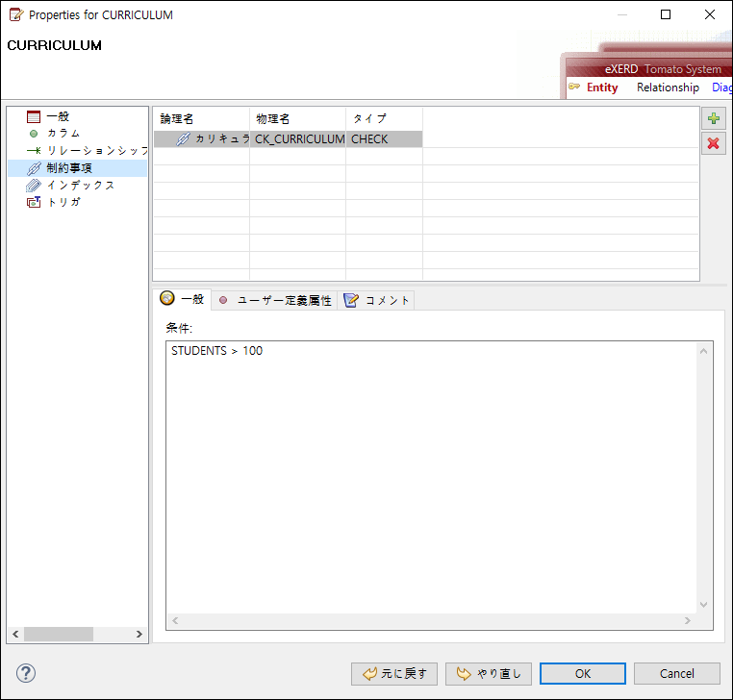Click the 制約事項 chain icon in tree

pos(34,167)
